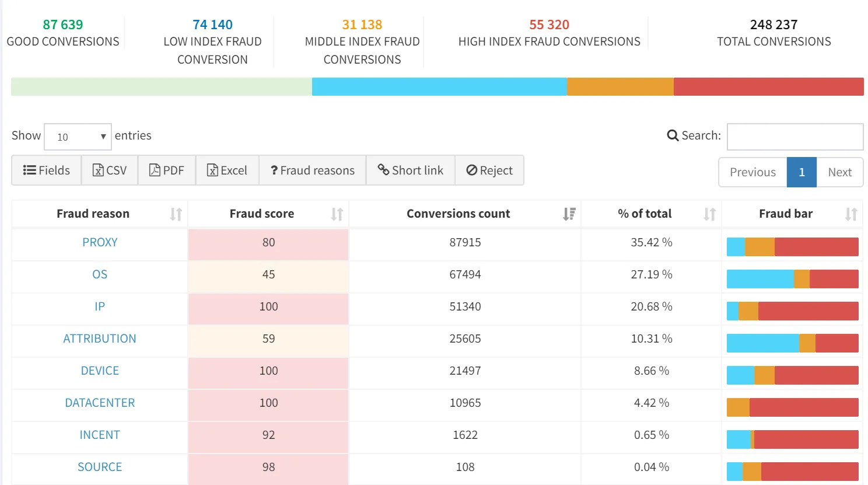The height and width of the screenshot is (485, 868).
Task: View the DATACENTER fraud reason
Action: click(99, 403)
